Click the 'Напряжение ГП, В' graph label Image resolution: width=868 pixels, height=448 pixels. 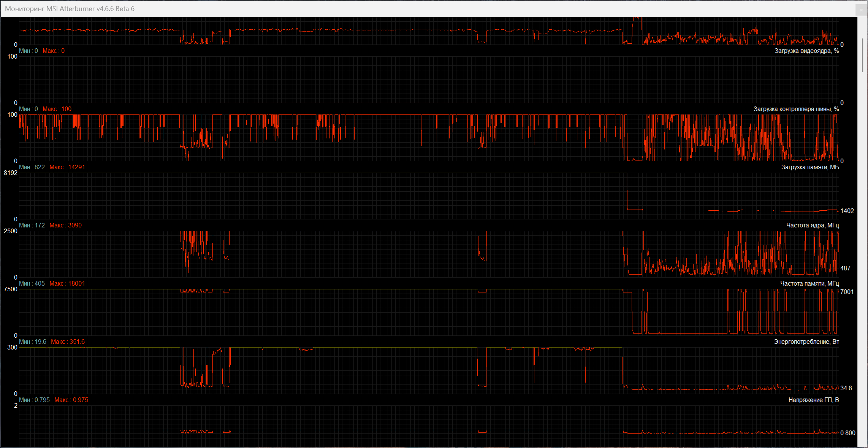(x=813, y=400)
